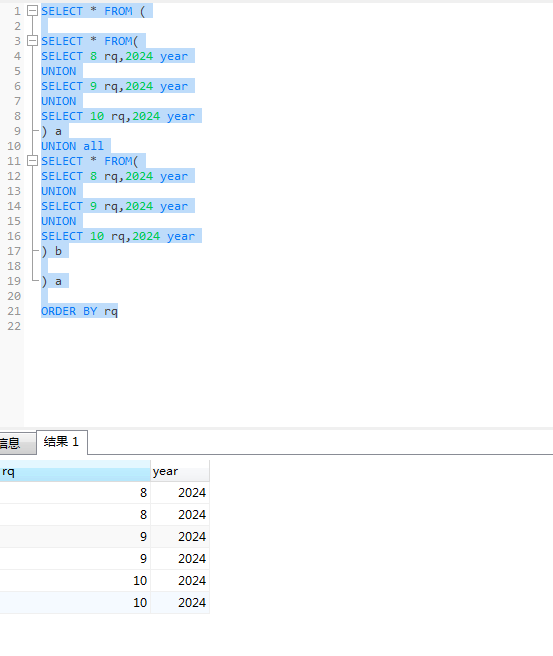The width and height of the screenshot is (553, 656).
Task: Click line 6 SELECT 9 rq,2024 year
Action: coord(114,86)
